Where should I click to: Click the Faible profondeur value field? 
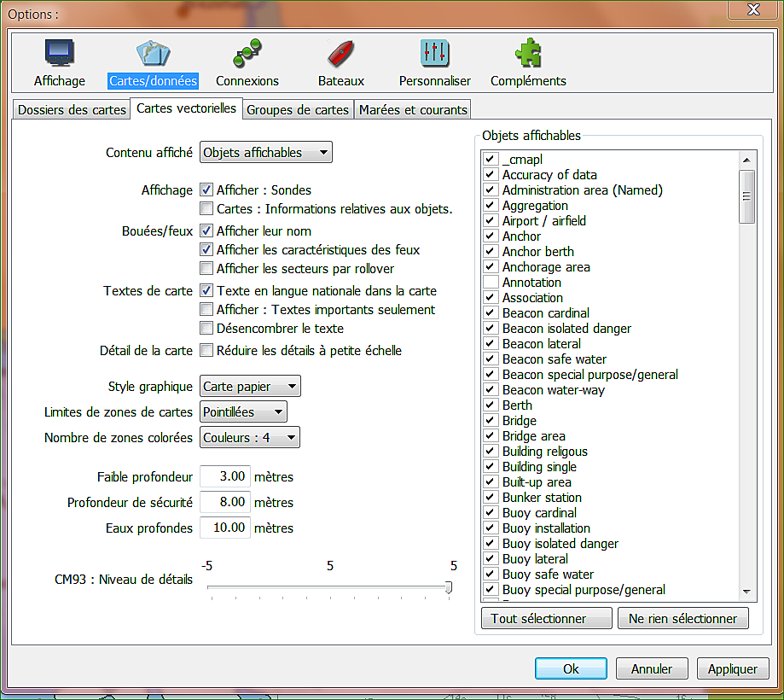[x=225, y=476]
